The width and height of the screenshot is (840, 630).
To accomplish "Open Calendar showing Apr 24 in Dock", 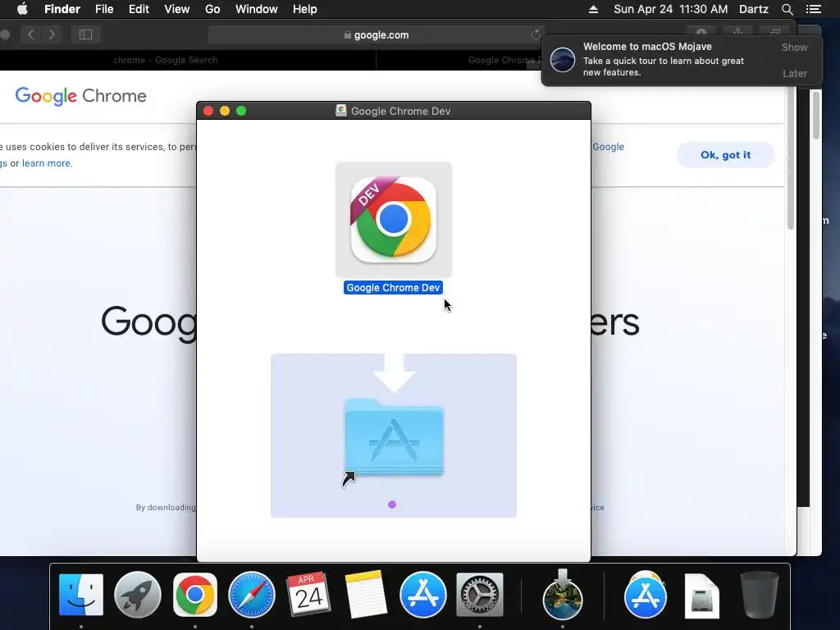I will click(x=308, y=595).
